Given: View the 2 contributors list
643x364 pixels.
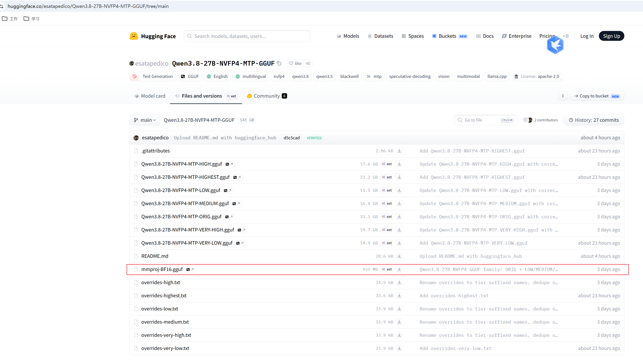Looking at the screenshot, I should click(541, 120).
